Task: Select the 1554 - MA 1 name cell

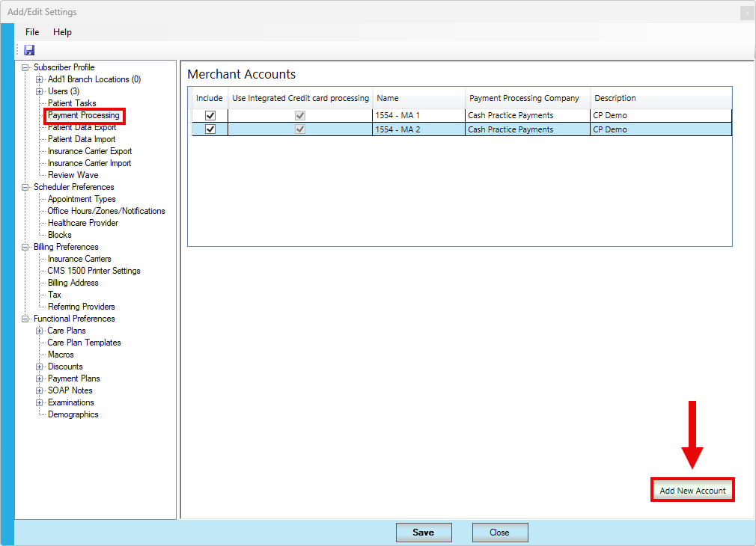Action: tap(418, 115)
